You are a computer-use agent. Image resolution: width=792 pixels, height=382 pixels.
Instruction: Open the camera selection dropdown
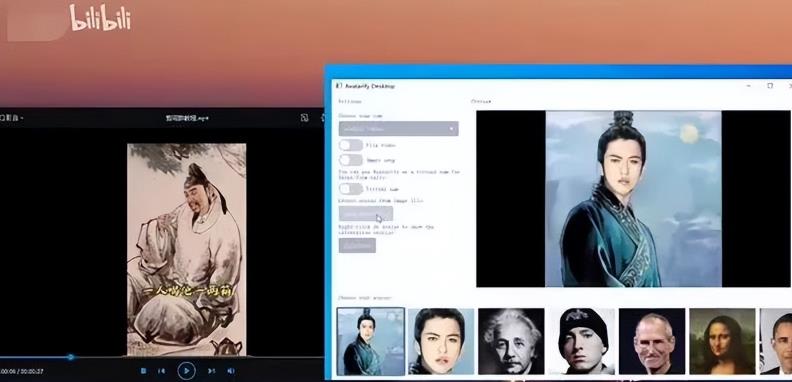(x=399, y=129)
